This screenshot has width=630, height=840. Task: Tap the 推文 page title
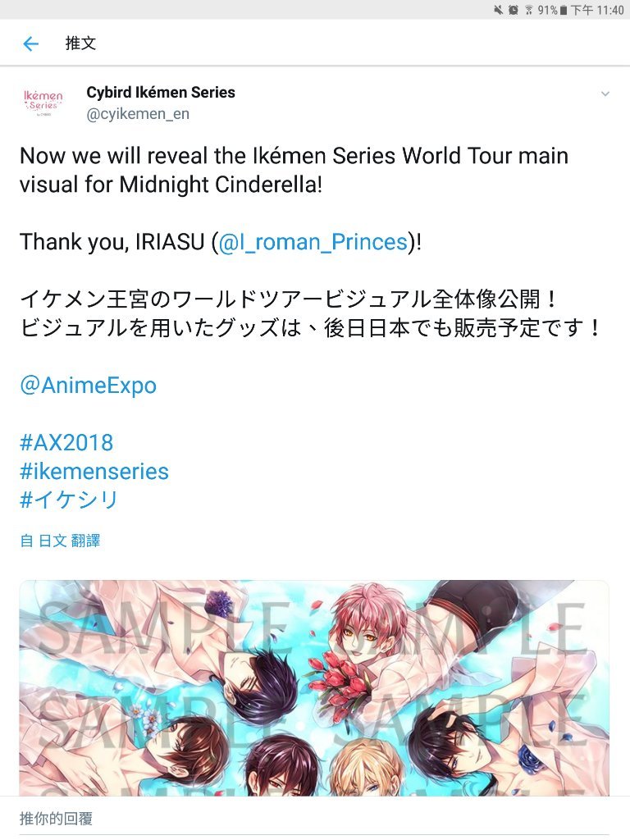80,43
